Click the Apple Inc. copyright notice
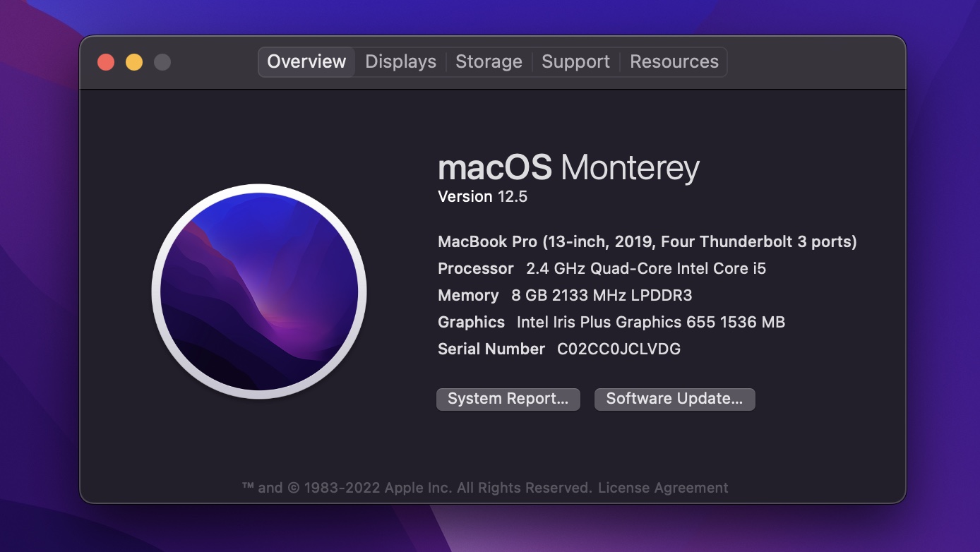The image size is (980, 552). coord(417,488)
